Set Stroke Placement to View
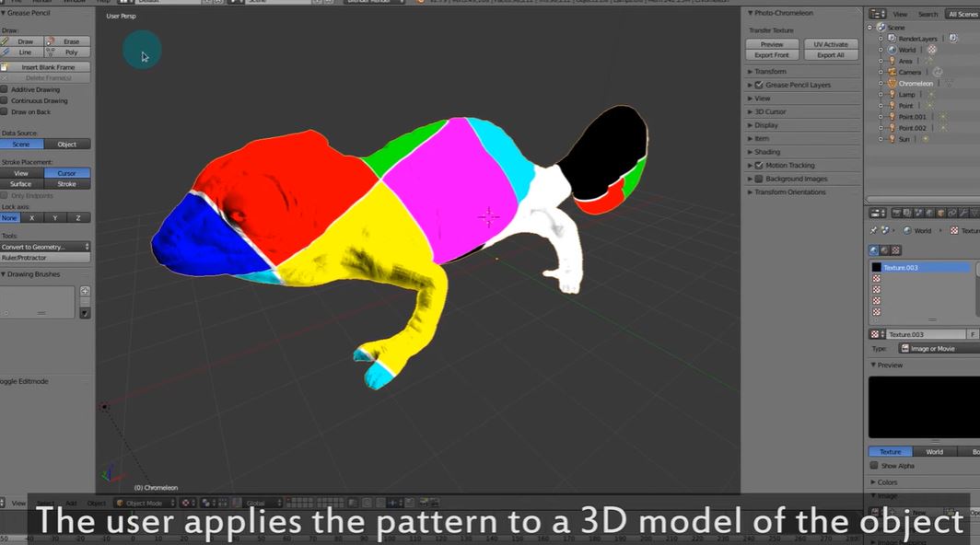980x545 pixels. (x=22, y=173)
